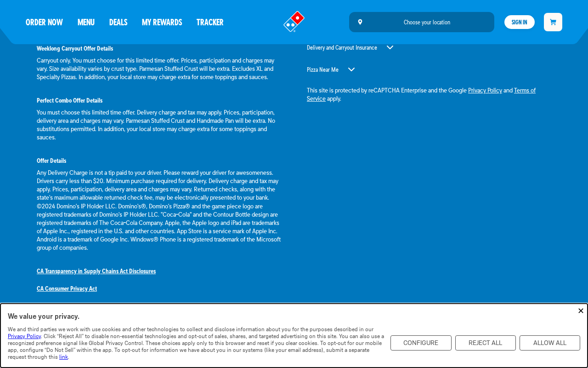This screenshot has width=588, height=368.
Task: Open My Rewards in the navigation
Action: (x=162, y=22)
